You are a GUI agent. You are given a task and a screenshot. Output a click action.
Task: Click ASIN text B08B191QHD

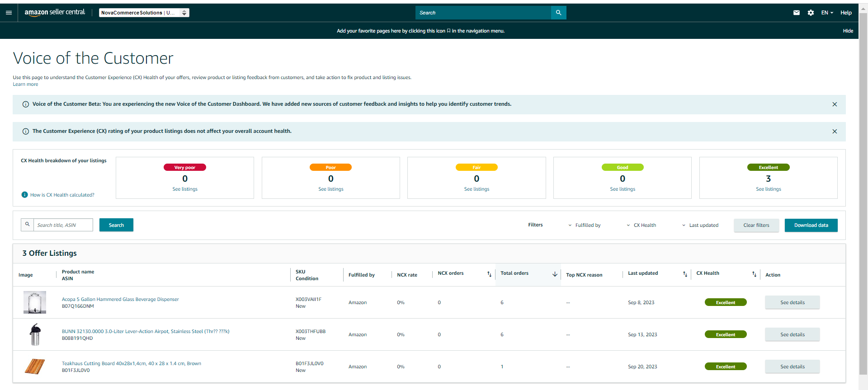[77, 338]
